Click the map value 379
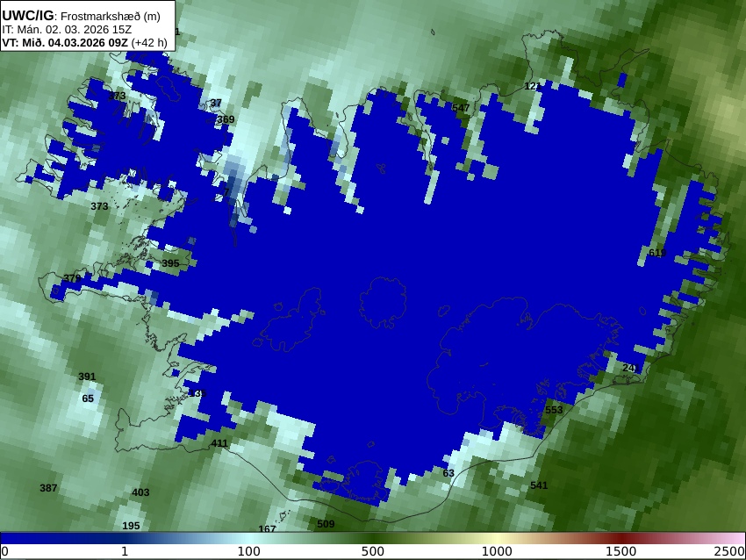 (x=72, y=278)
